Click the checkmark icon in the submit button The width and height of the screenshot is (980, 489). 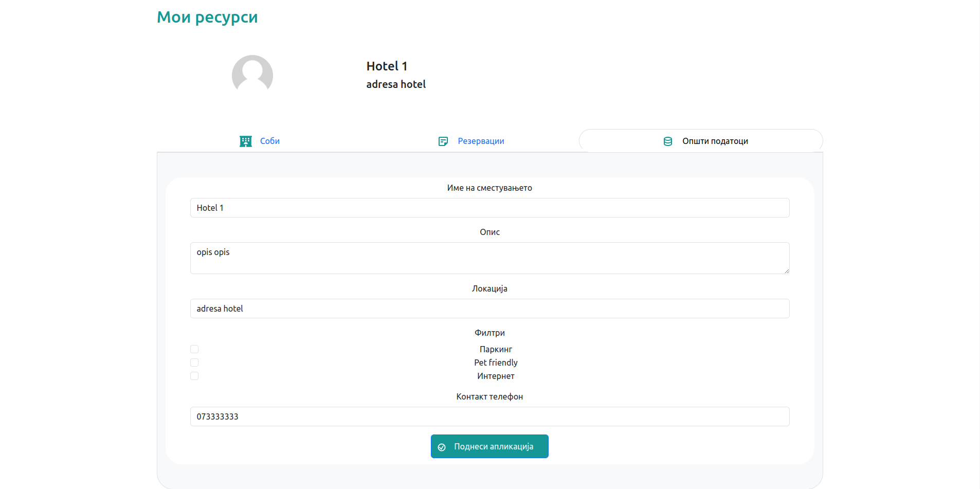click(x=442, y=447)
